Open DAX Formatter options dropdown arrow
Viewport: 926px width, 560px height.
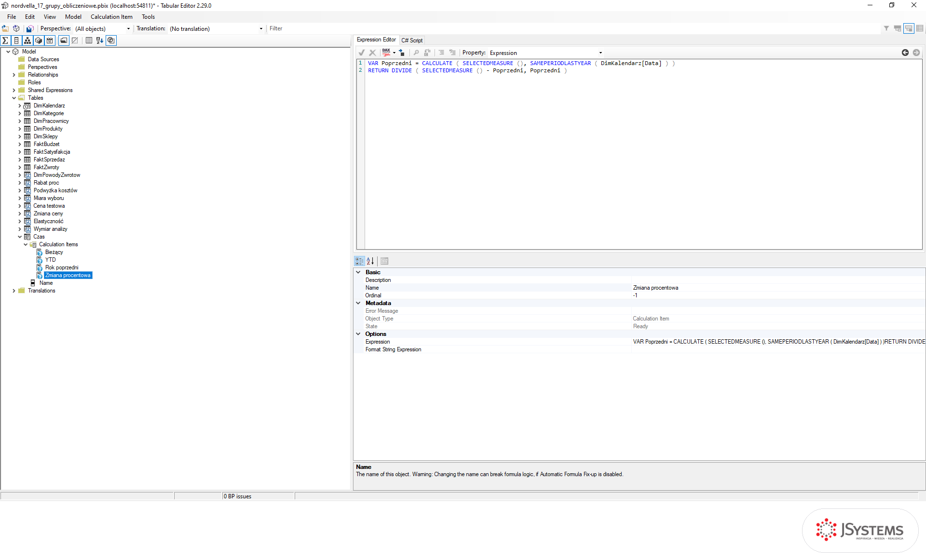394,53
